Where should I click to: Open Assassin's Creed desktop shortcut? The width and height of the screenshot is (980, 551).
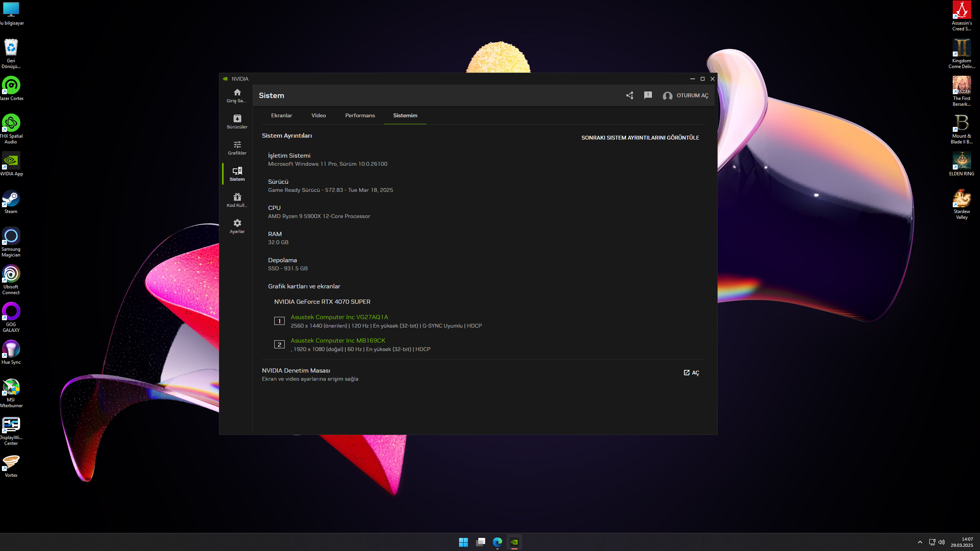click(x=962, y=16)
